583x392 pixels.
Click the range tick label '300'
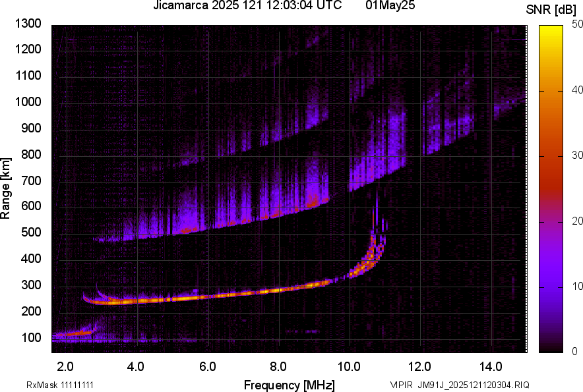tap(31, 285)
